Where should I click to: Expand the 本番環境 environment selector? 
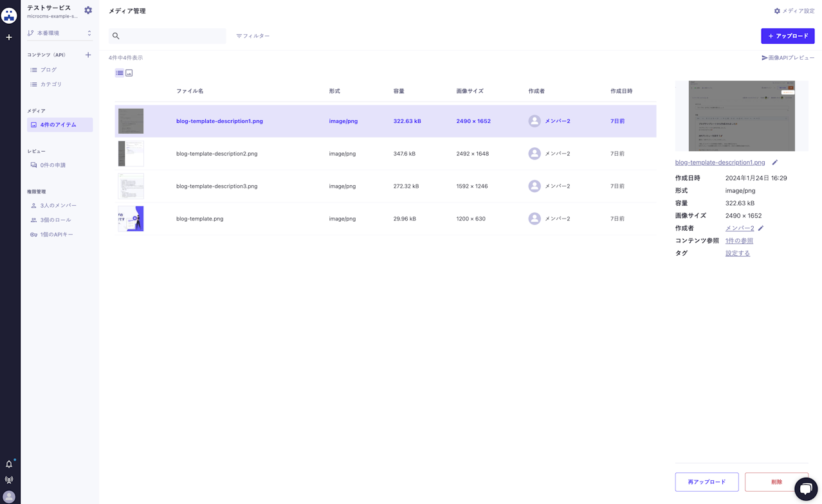point(59,33)
